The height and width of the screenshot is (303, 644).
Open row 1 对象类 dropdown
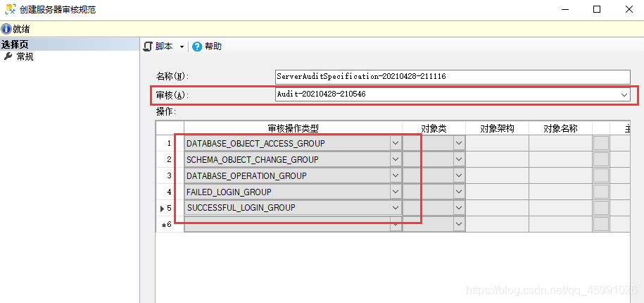click(x=459, y=143)
